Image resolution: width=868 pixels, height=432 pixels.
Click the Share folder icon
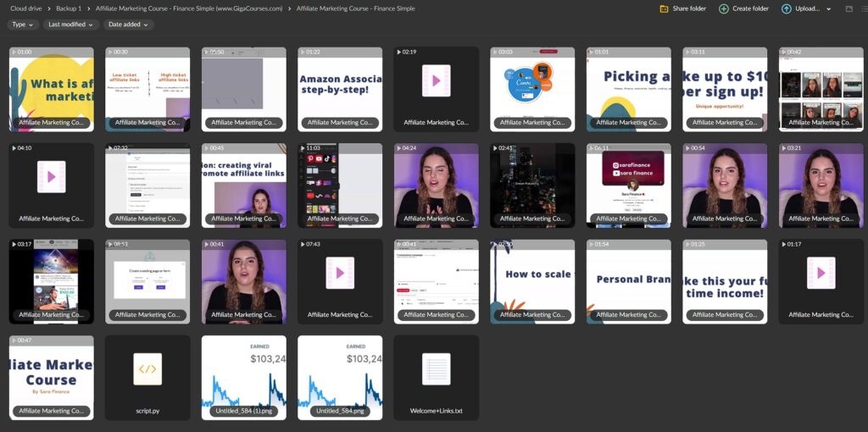click(664, 8)
